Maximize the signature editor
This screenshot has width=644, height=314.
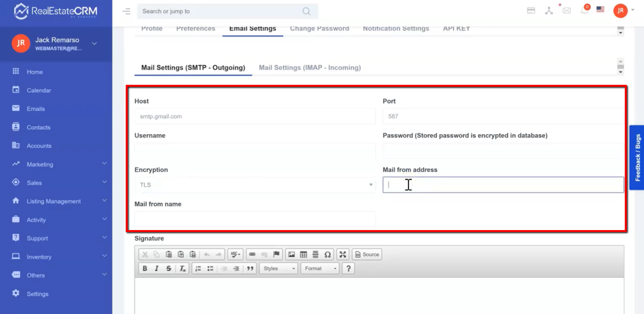pos(343,255)
